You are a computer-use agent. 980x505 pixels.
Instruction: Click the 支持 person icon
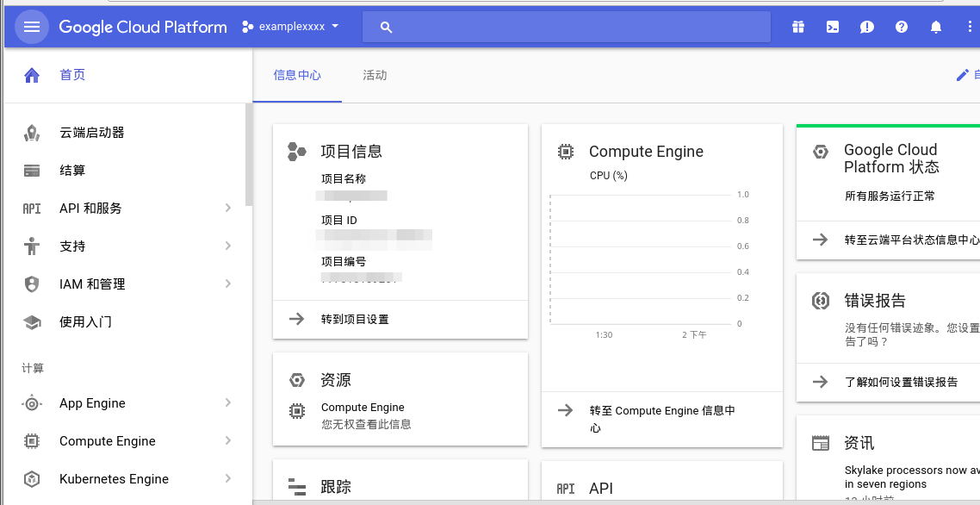coord(32,246)
